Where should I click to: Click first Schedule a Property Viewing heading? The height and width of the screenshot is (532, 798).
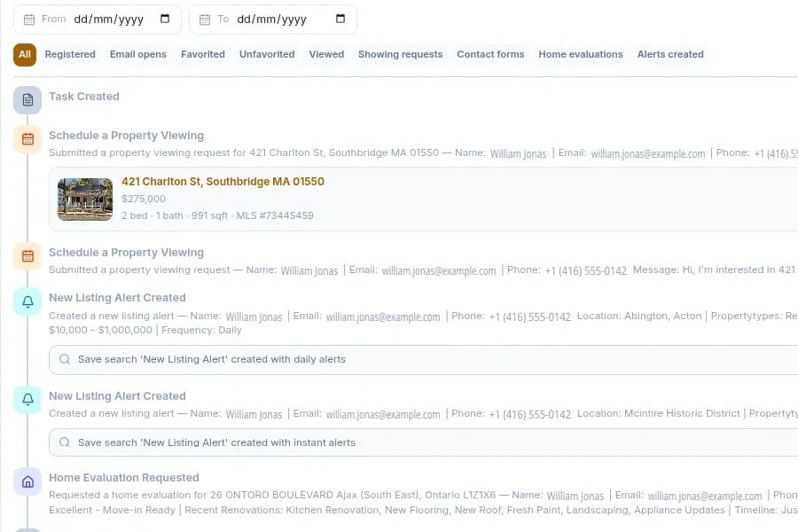[x=126, y=136]
